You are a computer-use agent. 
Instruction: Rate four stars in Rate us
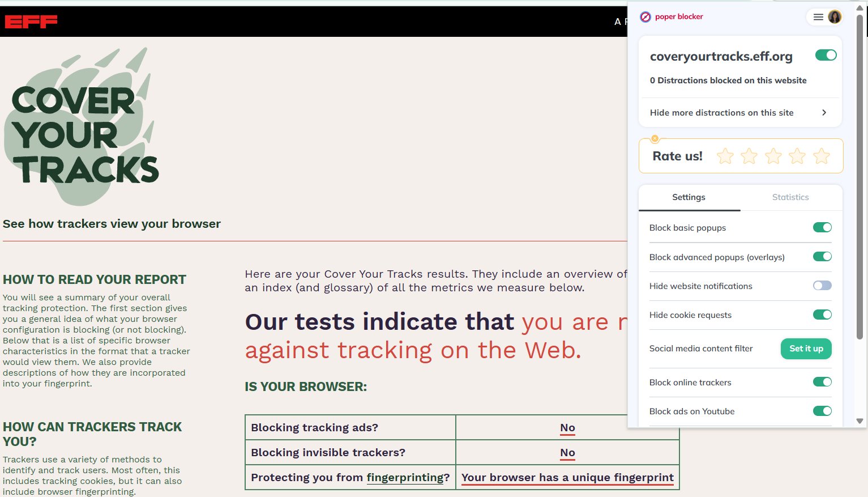tap(797, 156)
